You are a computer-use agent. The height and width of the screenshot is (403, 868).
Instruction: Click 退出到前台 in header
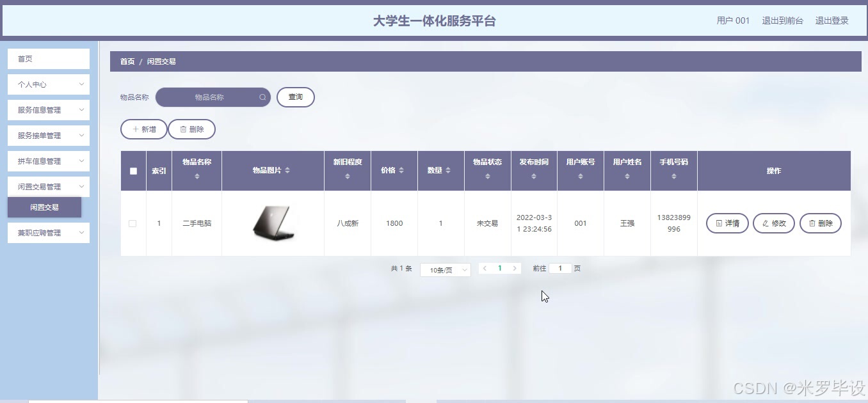tap(782, 20)
